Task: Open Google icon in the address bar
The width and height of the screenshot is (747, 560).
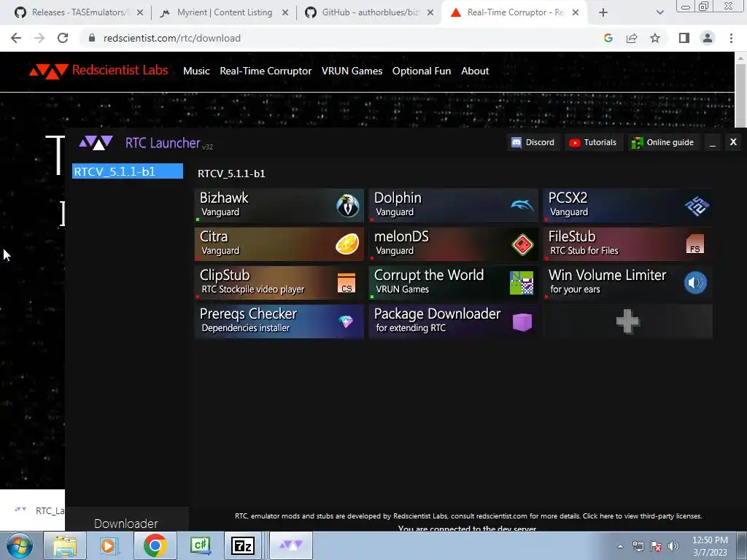Action: (608, 38)
